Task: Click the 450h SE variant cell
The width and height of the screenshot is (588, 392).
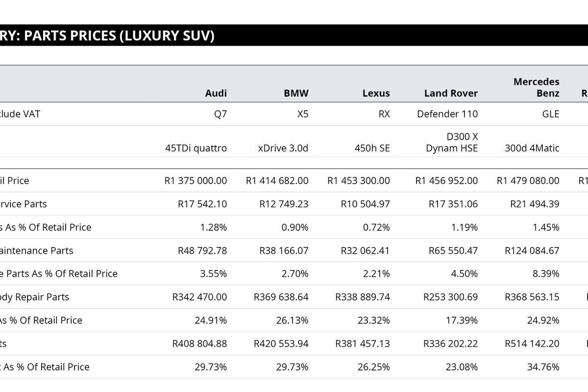Action: point(372,148)
